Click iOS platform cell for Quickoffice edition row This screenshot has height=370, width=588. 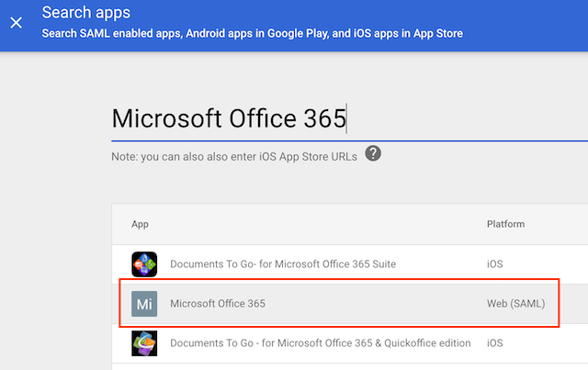click(x=494, y=343)
